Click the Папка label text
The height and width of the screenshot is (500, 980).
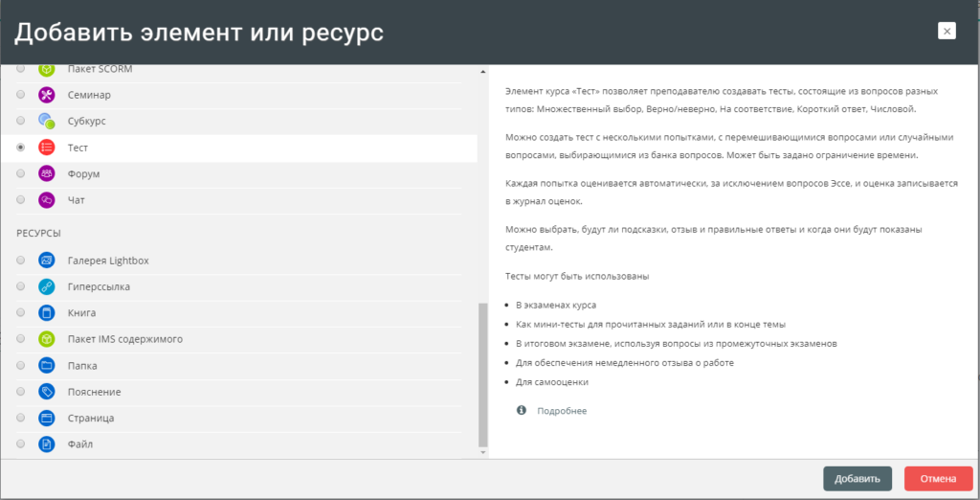pos(82,366)
